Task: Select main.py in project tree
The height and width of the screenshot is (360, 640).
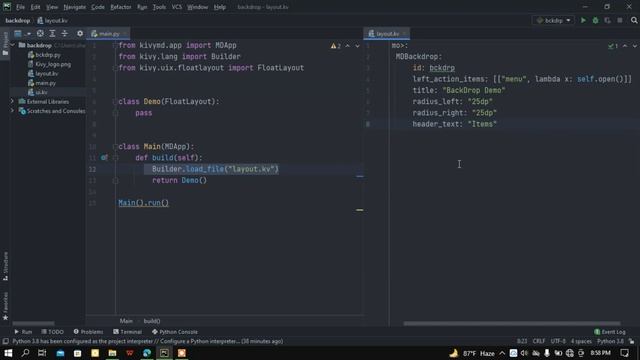Action: point(42,83)
